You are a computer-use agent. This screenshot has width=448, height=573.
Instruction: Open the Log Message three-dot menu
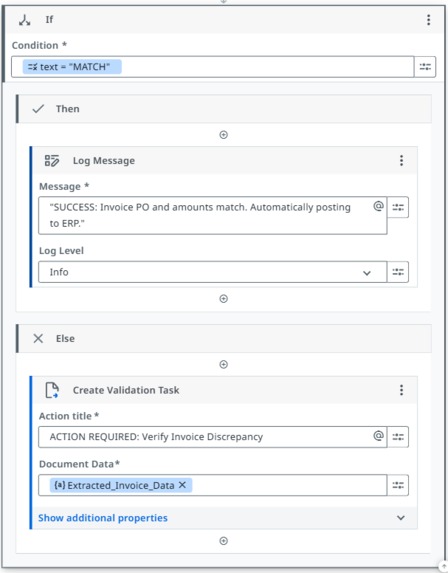tap(401, 160)
